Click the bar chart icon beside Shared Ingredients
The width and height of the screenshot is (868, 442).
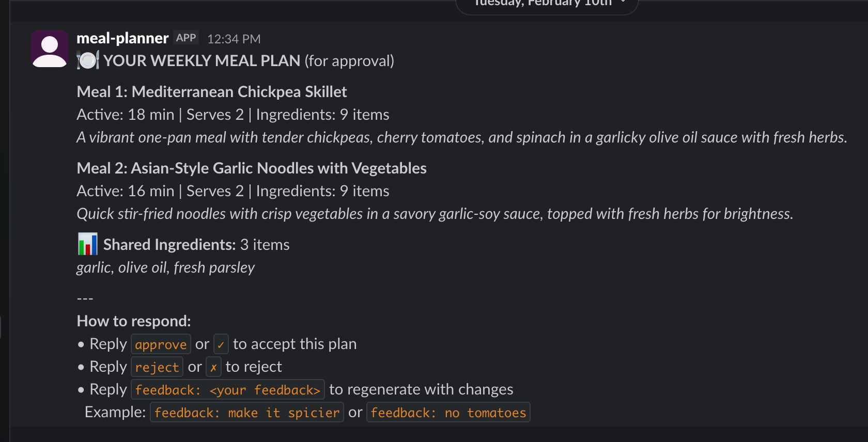[87, 244]
